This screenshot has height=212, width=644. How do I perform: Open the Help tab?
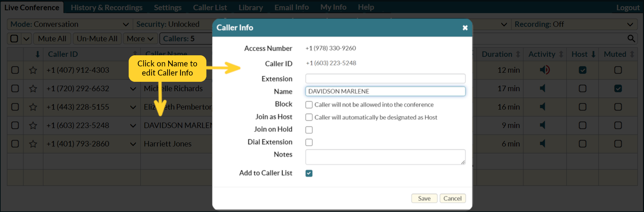tap(366, 7)
